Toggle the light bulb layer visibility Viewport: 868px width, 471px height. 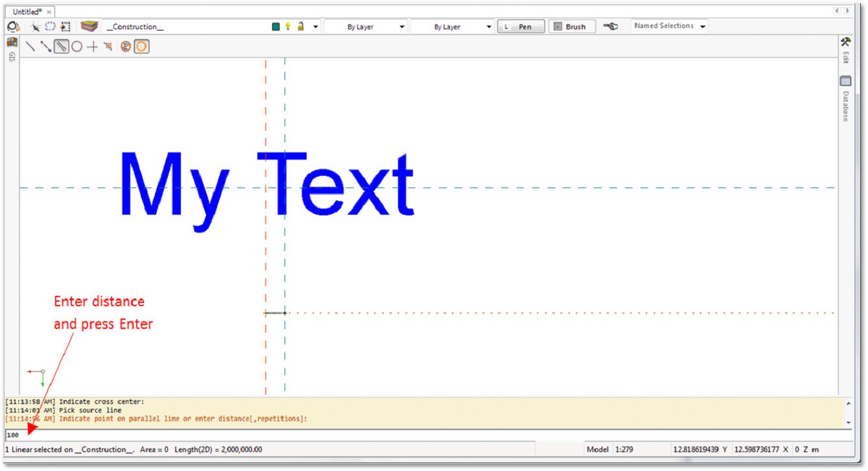coord(288,27)
